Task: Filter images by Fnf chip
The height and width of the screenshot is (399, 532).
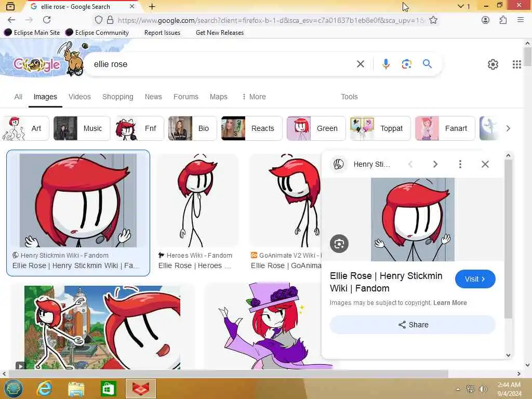Action: (x=139, y=128)
